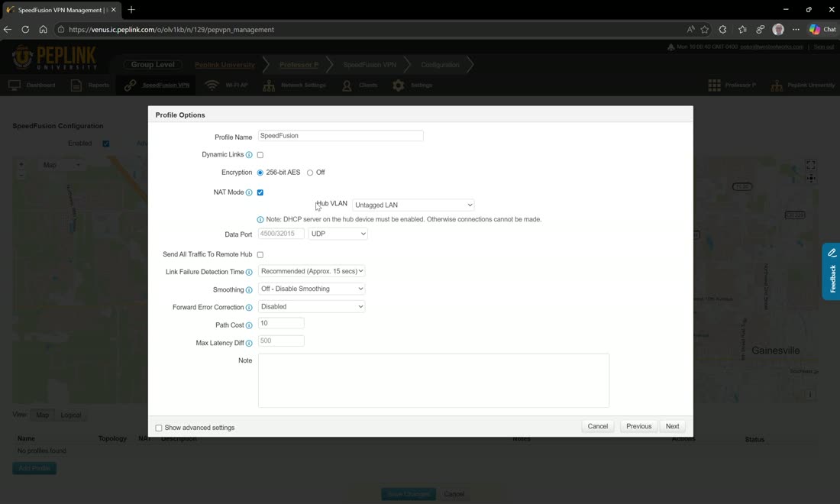Open the Feedback side tab
The image size is (840, 504).
(832, 272)
